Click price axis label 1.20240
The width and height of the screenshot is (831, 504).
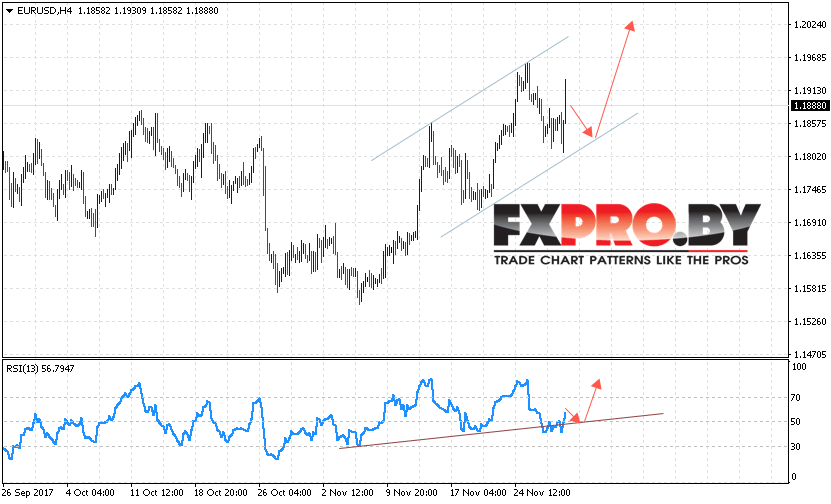point(810,24)
